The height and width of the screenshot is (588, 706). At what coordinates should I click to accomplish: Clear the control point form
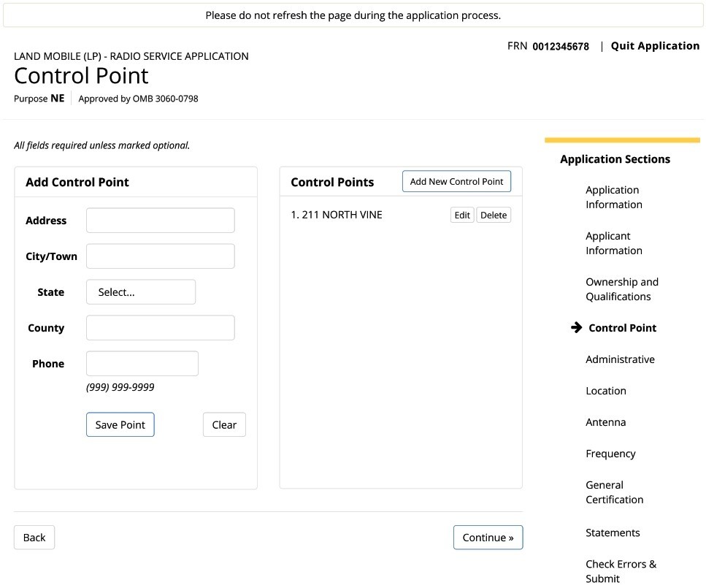point(224,424)
